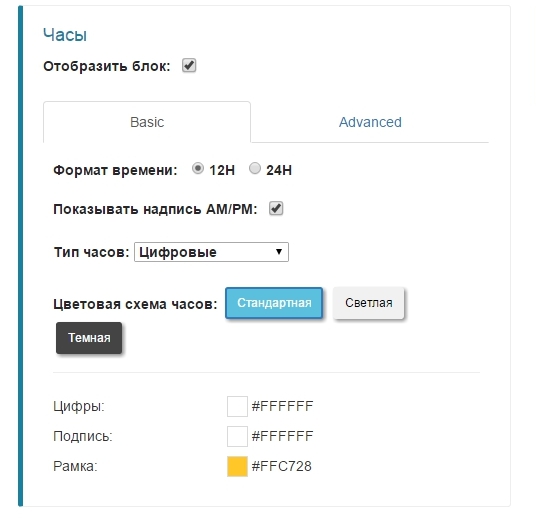
Task: Toggle the Отобразить блок checkbox
Action: coord(189,65)
